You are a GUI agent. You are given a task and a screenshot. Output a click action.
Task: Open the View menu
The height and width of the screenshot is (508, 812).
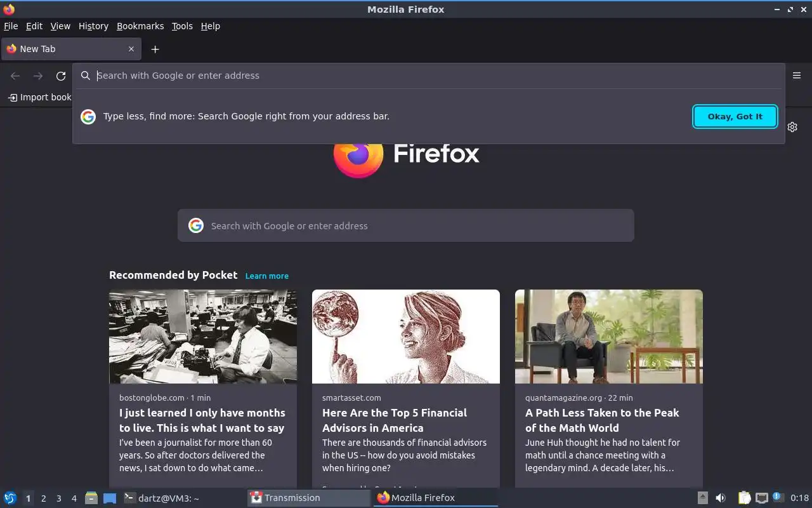coord(60,26)
